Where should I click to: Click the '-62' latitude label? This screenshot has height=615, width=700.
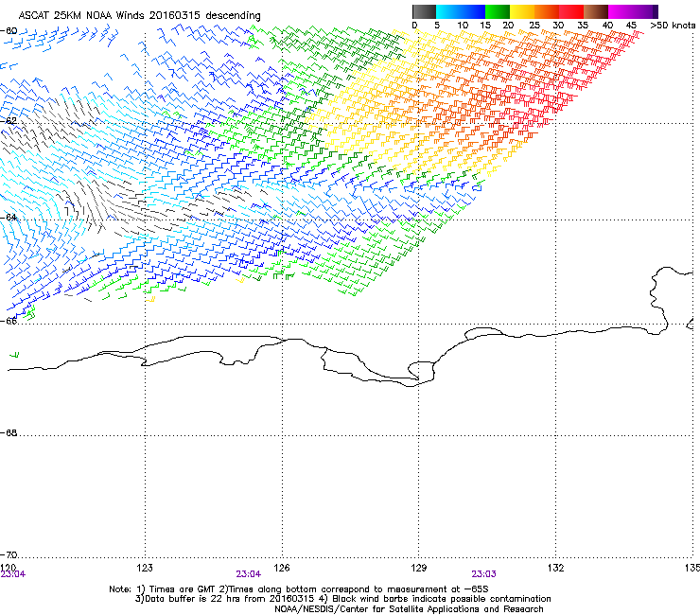(x=9, y=121)
